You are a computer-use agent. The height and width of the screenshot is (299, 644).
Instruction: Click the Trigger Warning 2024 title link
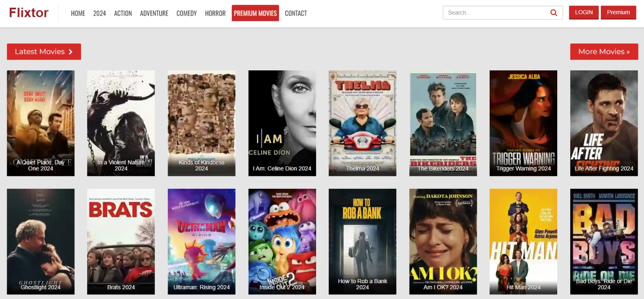tap(523, 168)
